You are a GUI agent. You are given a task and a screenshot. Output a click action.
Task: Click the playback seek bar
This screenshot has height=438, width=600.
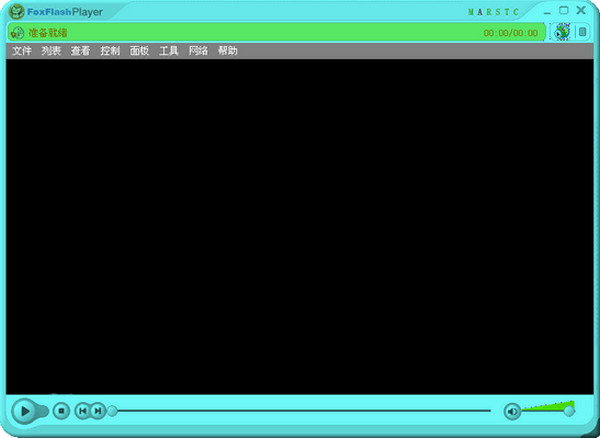pos(300,410)
